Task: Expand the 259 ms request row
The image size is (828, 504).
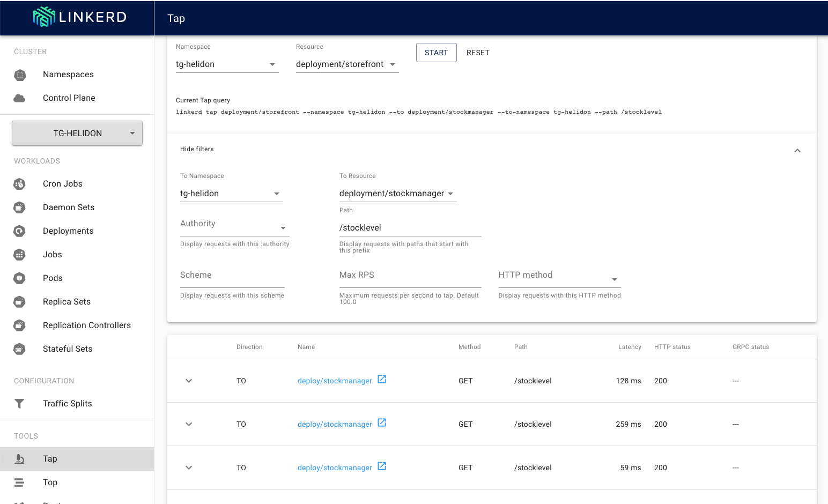Action: 189,424
